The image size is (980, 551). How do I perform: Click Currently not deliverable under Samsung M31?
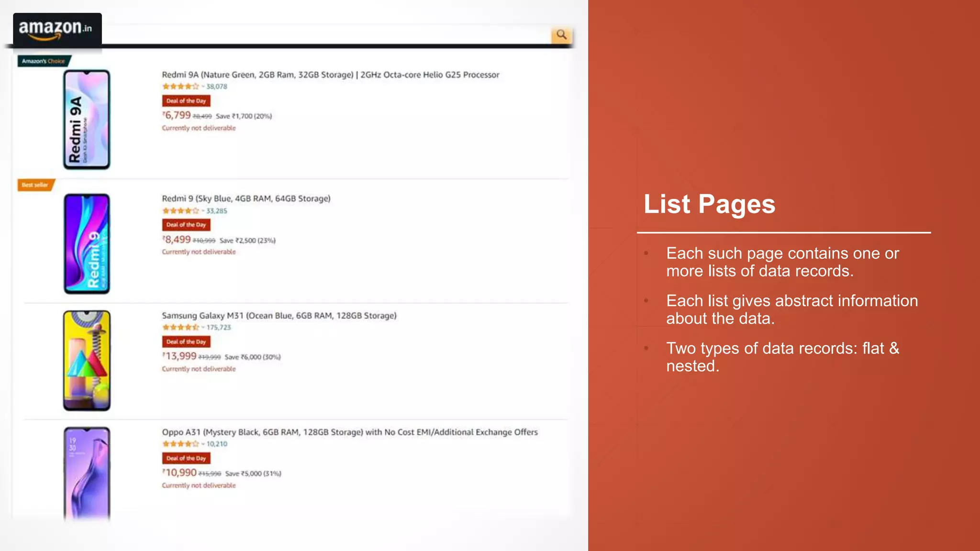199,369
